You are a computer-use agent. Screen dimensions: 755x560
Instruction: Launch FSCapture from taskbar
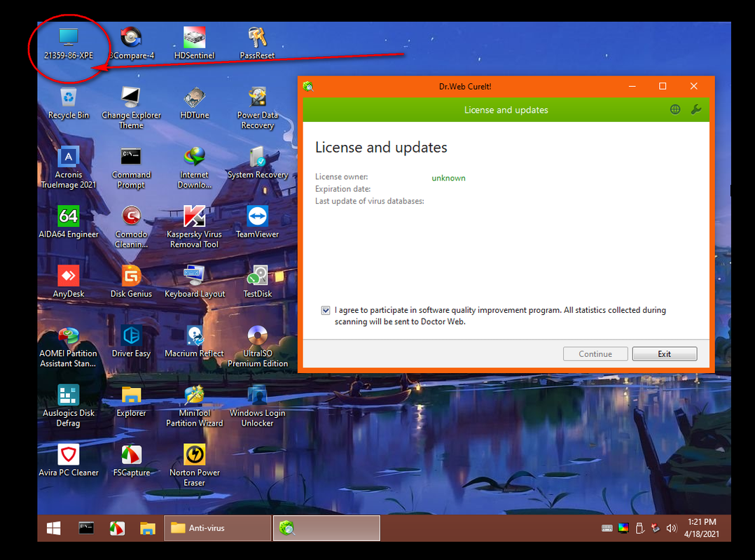coord(117,528)
